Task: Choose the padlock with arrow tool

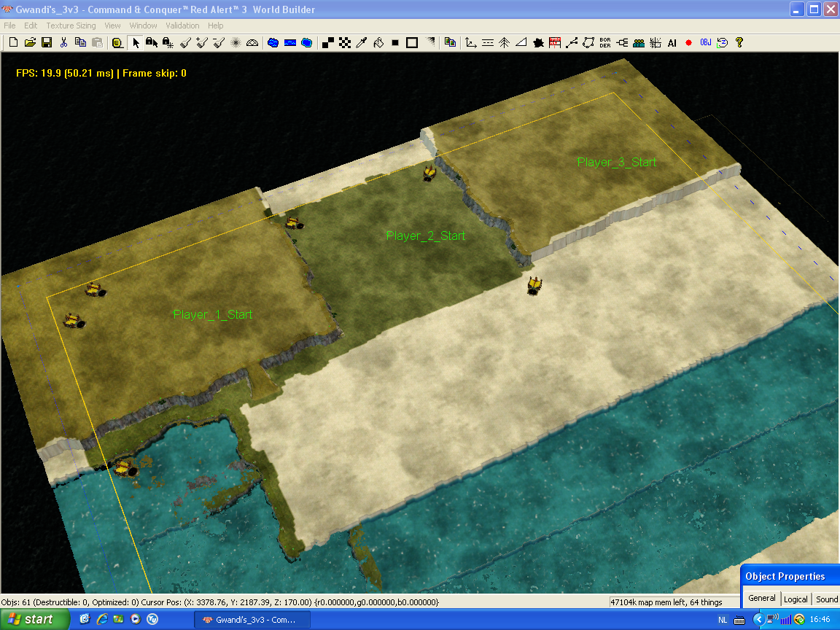Action: tap(152, 42)
